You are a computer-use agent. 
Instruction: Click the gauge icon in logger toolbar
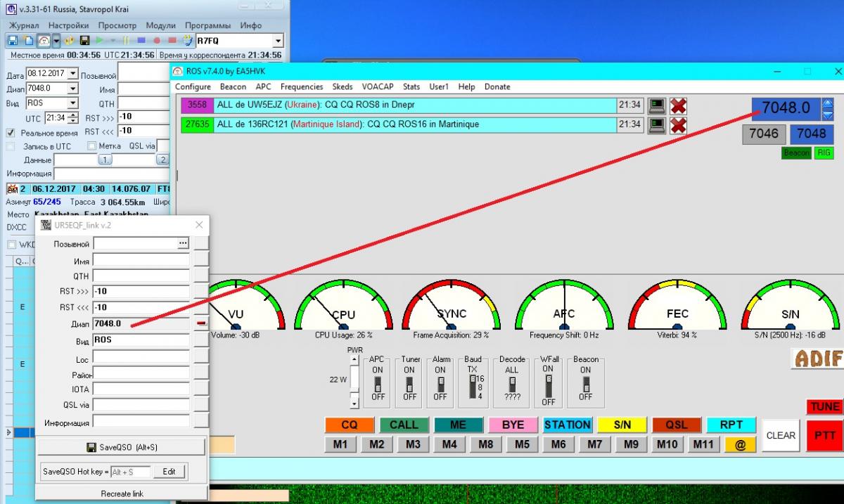44,41
